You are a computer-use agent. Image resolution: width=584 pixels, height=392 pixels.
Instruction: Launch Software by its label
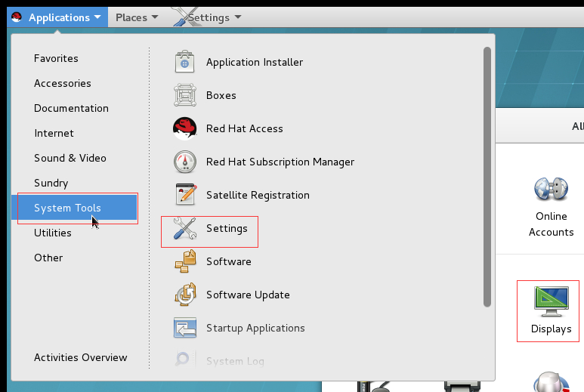(229, 261)
